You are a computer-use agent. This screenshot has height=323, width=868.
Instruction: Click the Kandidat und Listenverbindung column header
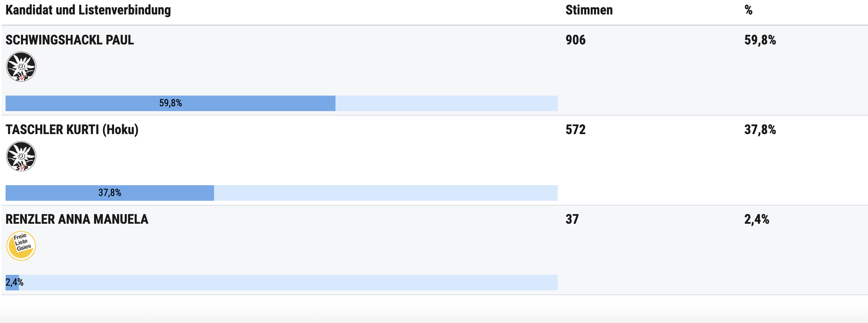[x=88, y=10]
